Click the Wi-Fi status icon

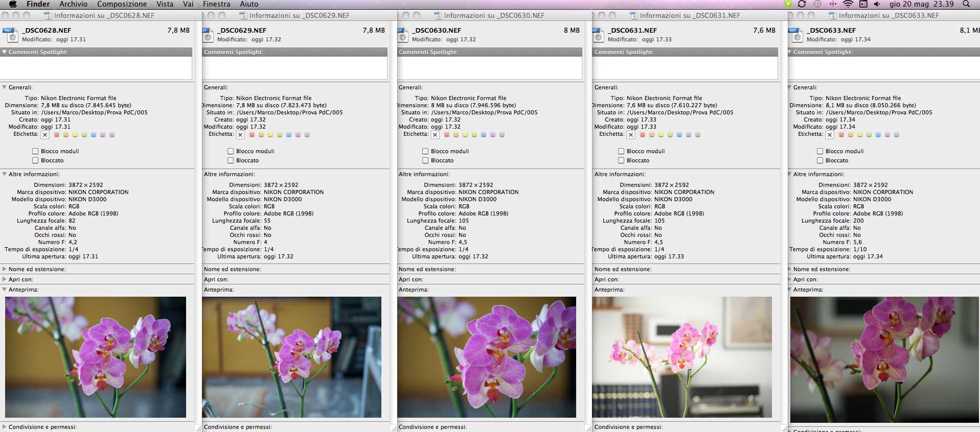848,4
